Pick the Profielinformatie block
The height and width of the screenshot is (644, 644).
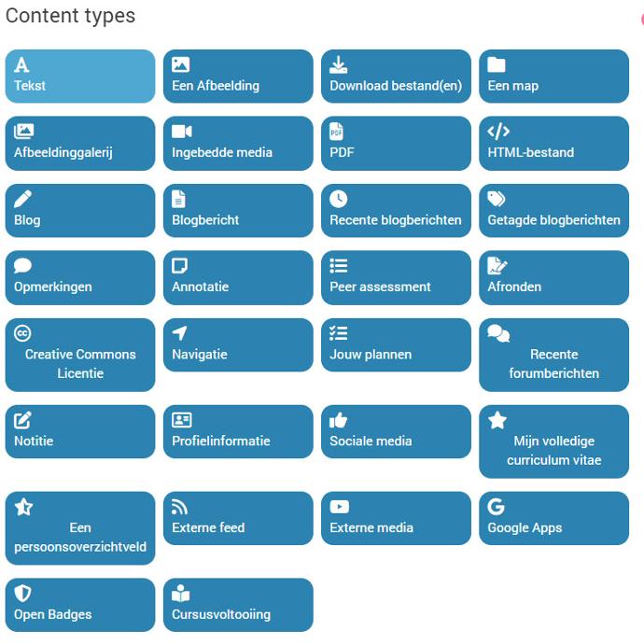(238, 431)
